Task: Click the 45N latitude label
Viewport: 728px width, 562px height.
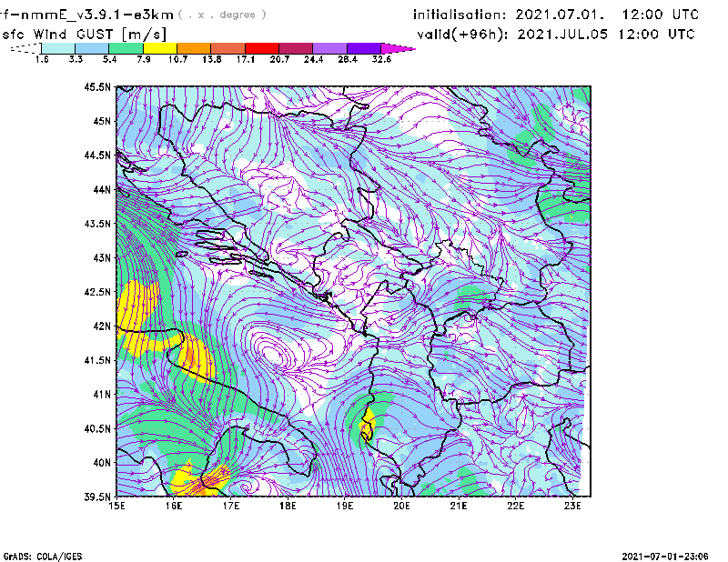Action: point(102,121)
